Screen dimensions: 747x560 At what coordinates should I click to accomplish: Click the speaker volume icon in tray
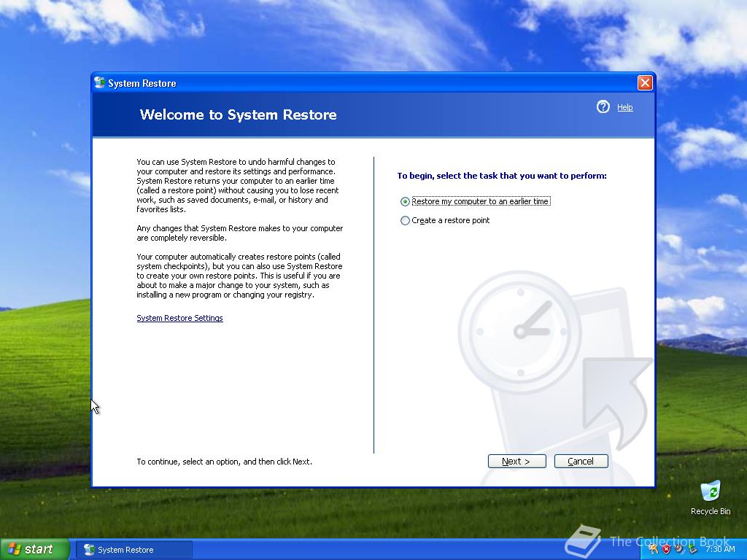pos(680,548)
